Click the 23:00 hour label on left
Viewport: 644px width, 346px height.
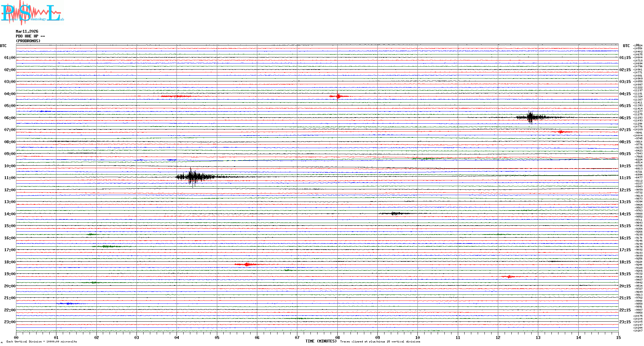[10, 322]
